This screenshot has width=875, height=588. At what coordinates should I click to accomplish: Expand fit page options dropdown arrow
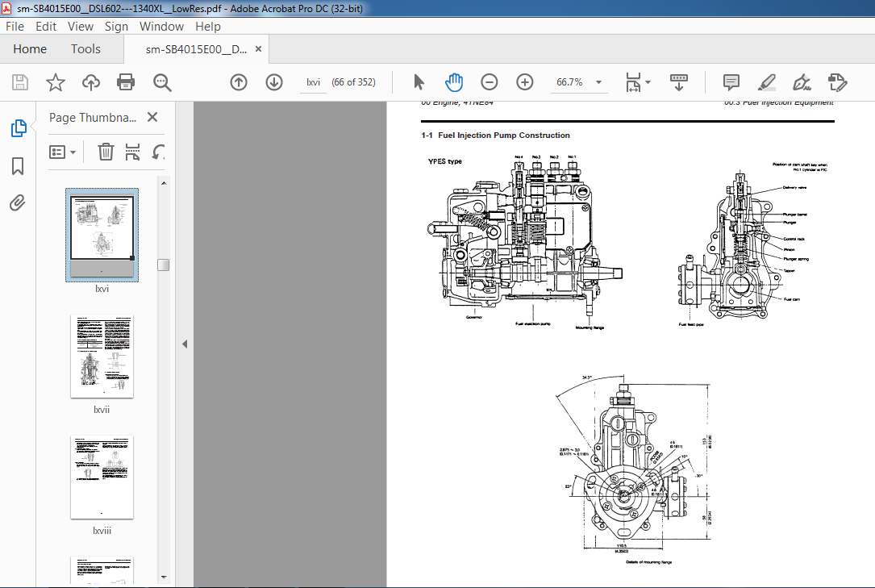648,82
